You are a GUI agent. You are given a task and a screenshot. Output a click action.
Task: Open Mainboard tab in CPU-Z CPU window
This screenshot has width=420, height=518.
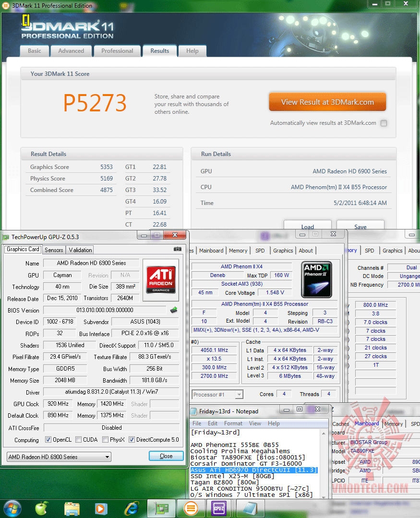211,251
